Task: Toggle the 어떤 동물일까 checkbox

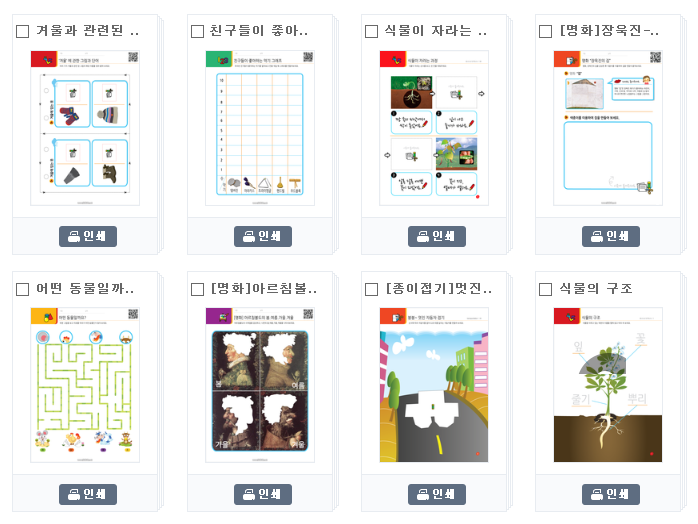Action: point(22,289)
